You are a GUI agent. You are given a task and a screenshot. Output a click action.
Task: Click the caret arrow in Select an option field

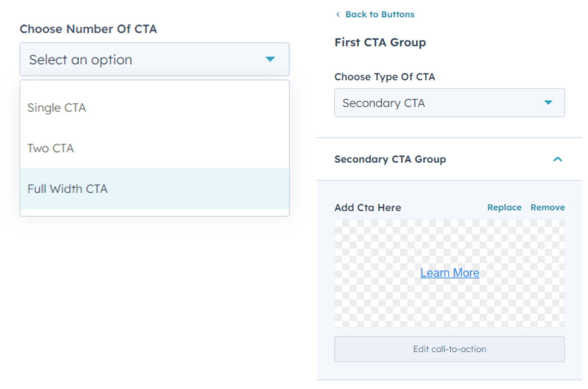click(270, 59)
